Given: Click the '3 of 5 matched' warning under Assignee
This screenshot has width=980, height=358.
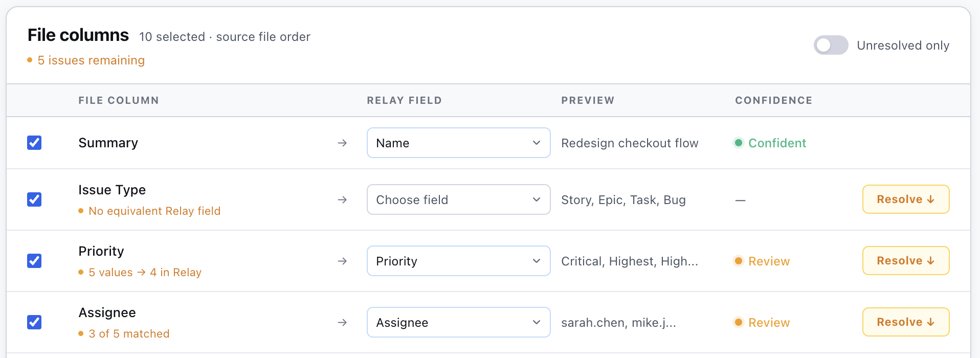Looking at the screenshot, I should (x=129, y=333).
